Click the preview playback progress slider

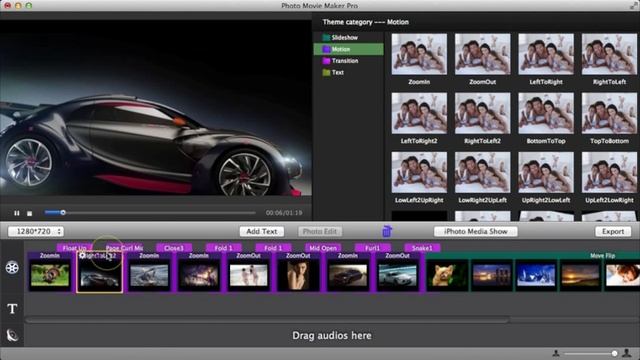click(x=150, y=213)
